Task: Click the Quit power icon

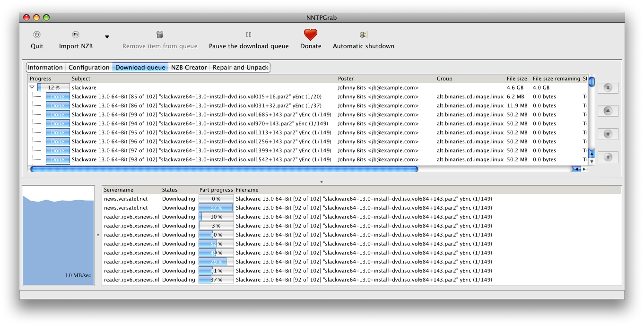Action: click(x=37, y=35)
